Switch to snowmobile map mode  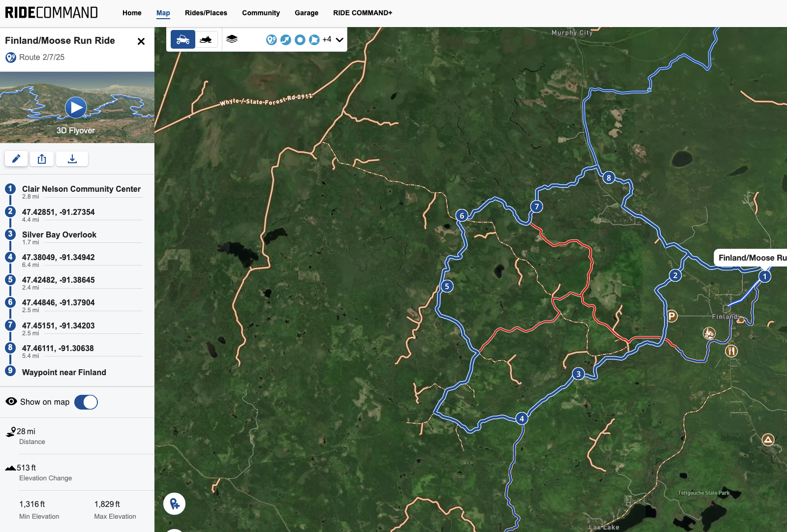coord(206,39)
